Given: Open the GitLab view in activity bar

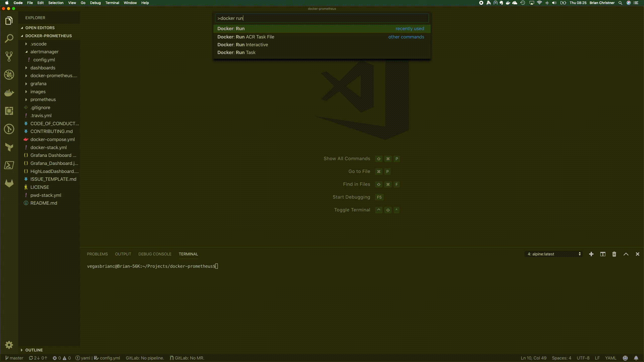Looking at the screenshot, I should pyautogui.click(x=9, y=183).
